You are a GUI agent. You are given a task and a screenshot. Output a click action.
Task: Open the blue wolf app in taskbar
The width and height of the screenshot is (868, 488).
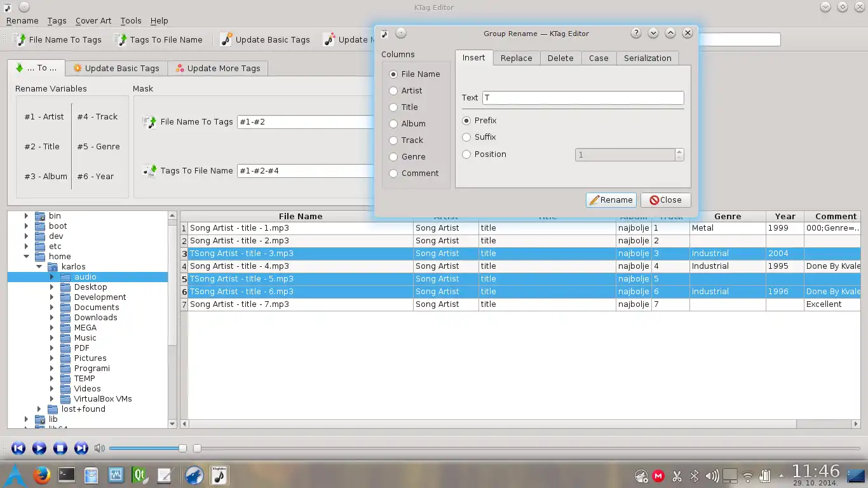(x=194, y=475)
